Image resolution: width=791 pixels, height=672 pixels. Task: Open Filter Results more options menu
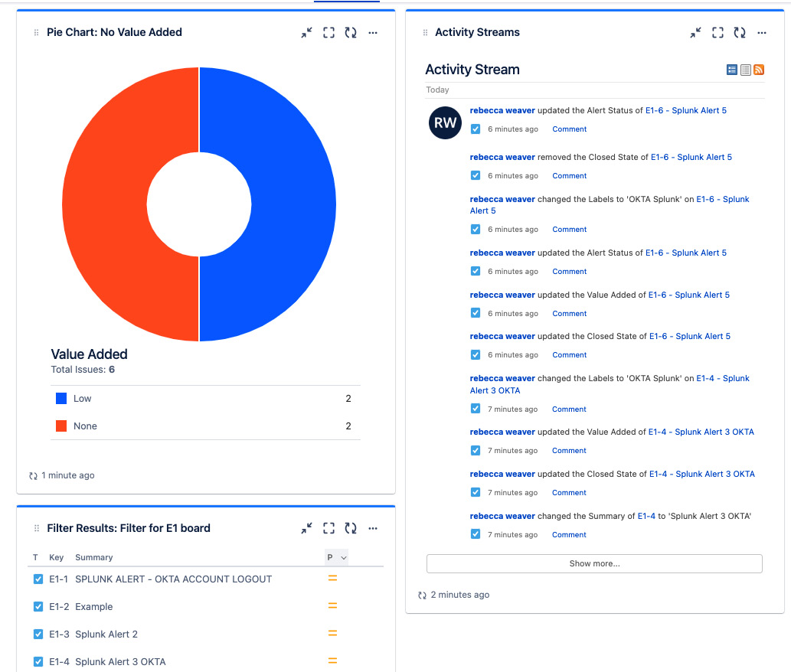coord(373,528)
